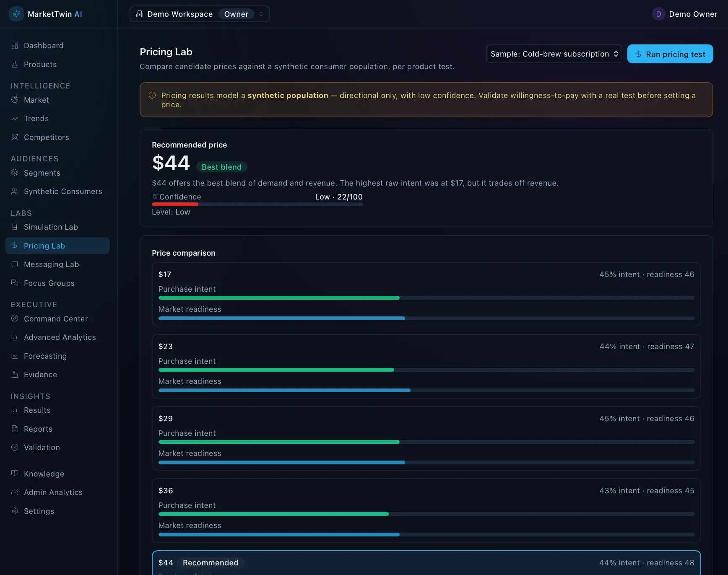The height and width of the screenshot is (575, 728).
Task: Click the Evidence microscope icon
Action: 15,375
